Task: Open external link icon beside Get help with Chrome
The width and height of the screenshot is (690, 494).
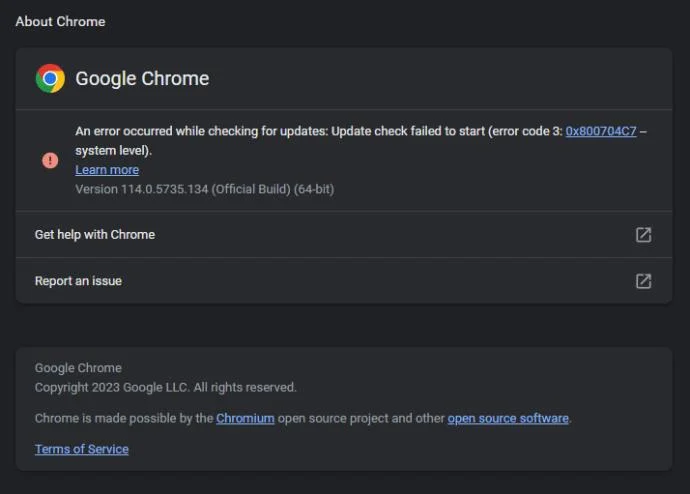Action: [643, 234]
